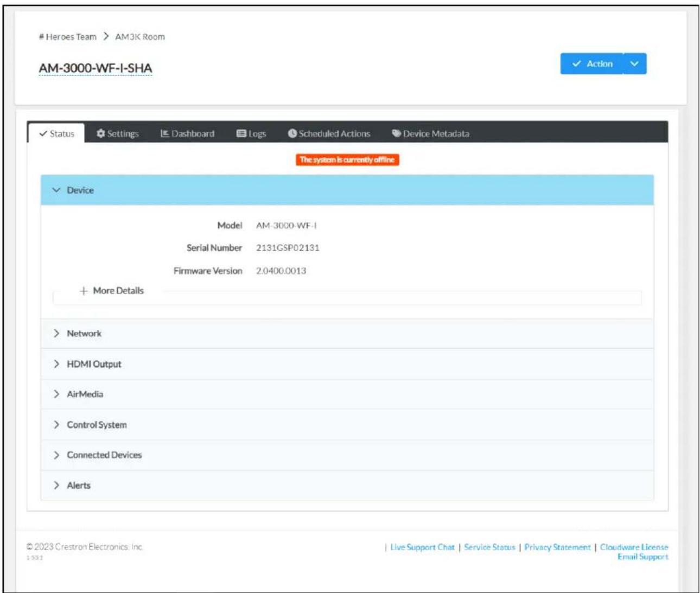Screen dimensions: 700x593
Task: Open the Cloudware License link
Action: click(x=634, y=547)
